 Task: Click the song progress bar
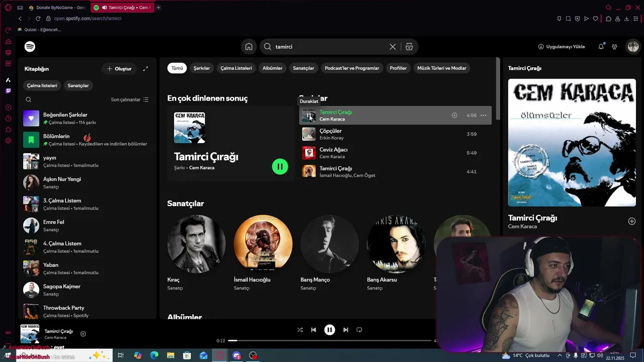point(330,341)
